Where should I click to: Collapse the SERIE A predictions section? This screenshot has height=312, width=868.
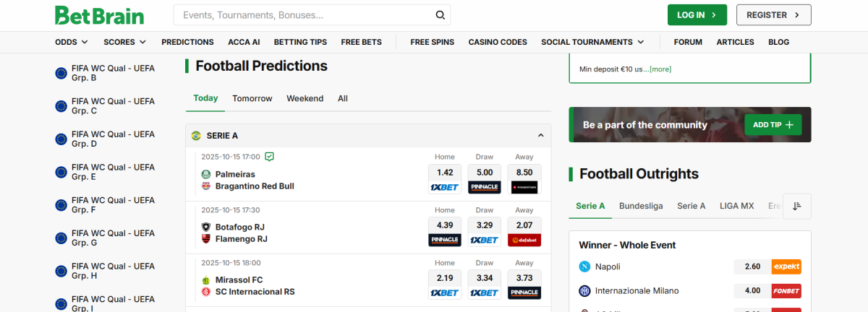tap(540, 136)
